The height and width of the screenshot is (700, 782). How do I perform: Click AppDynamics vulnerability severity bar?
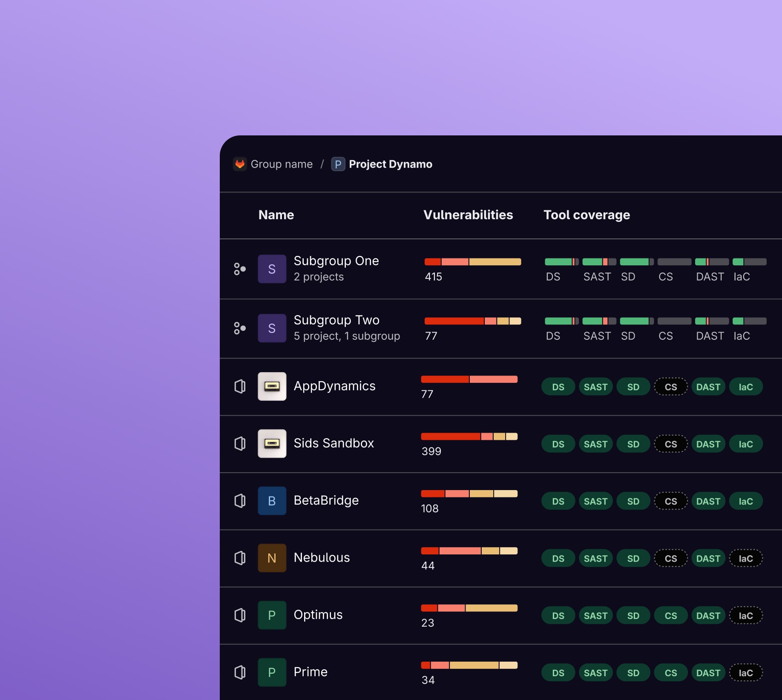point(469,379)
